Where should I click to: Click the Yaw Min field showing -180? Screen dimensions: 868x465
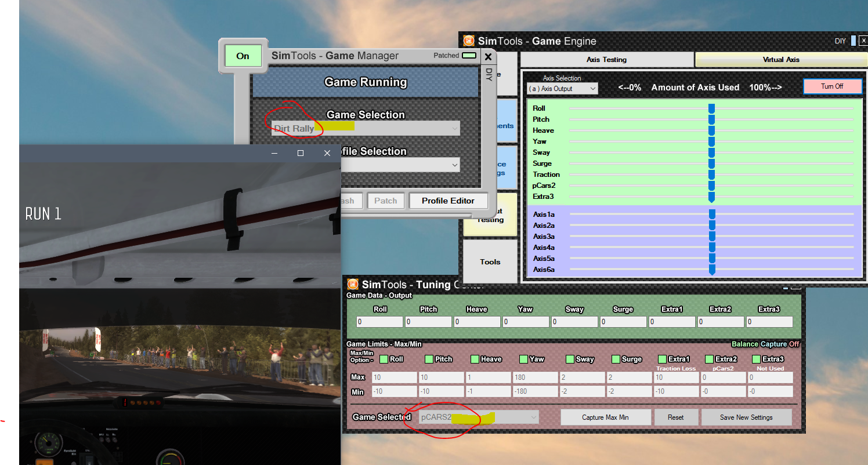(x=535, y=391)
